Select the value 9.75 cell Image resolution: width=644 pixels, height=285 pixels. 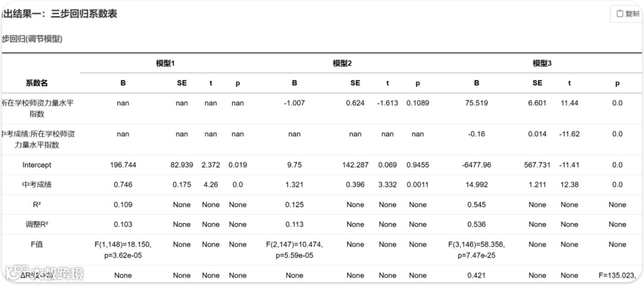click(x=295, y=165)
